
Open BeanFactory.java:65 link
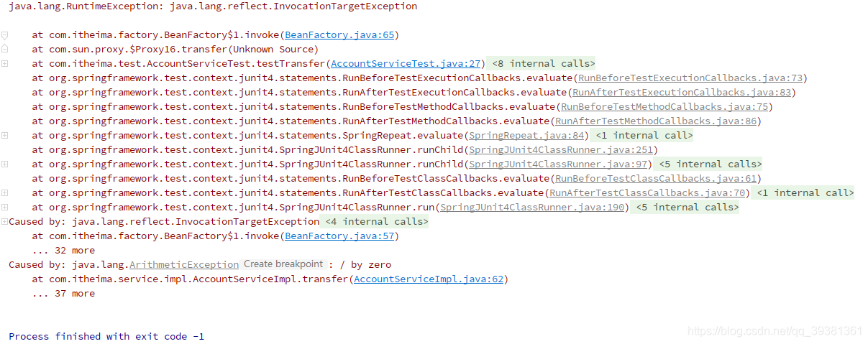tap(339, 34)
